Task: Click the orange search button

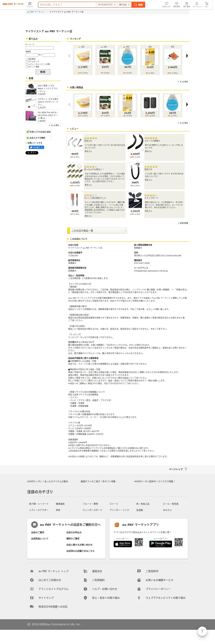Action: point(138,5)
